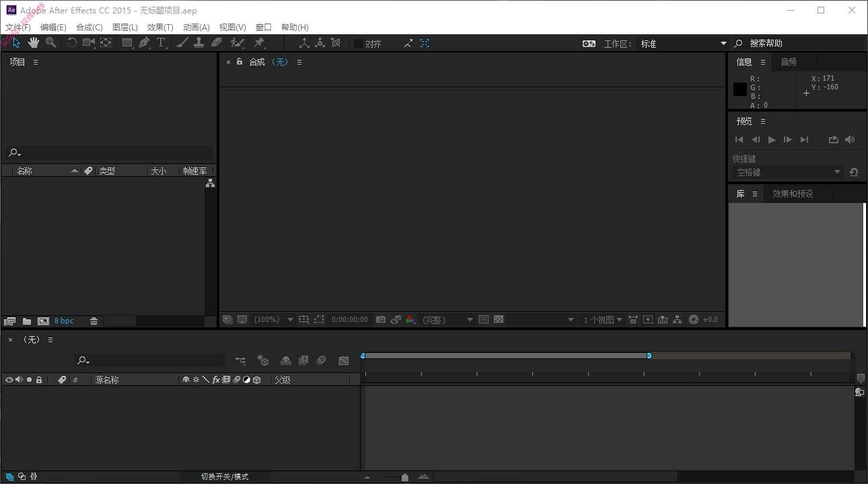This screenshot has width=868, height=484.
Task: Select the Pen tool
Action: pyautogui.click(x=144, y=43)
